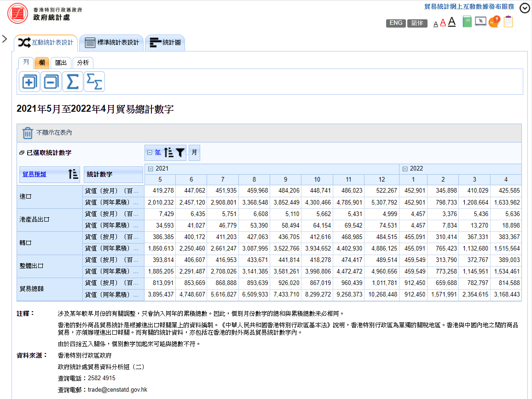
Task: Select the 匯出 sub-tab
Action: pos(61,63)
